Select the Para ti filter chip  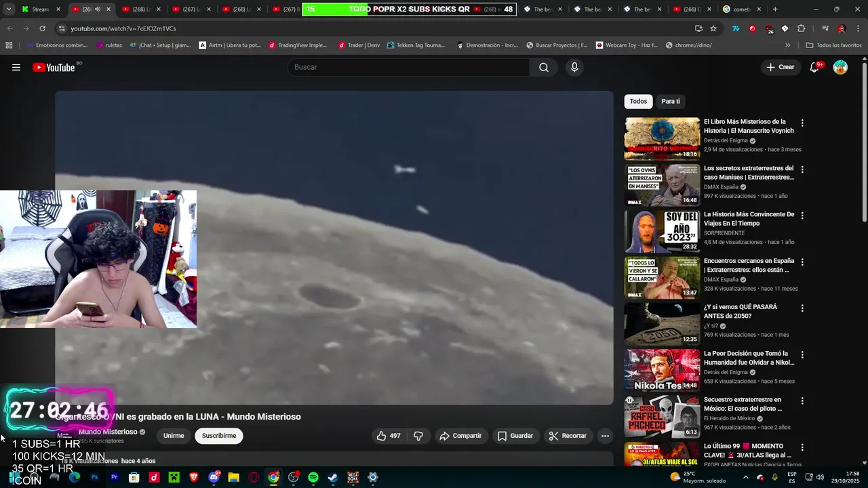(x=671, y=101)
